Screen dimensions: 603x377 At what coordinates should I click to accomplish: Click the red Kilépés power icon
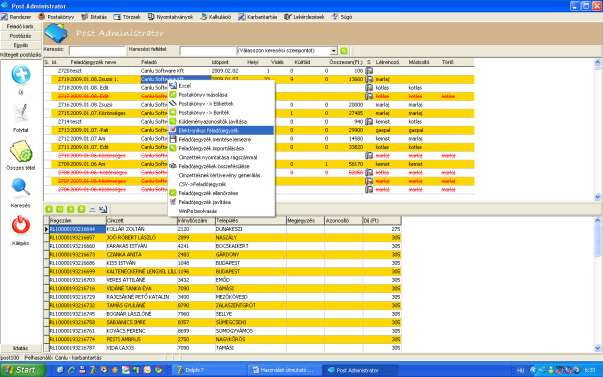point(21,225)
